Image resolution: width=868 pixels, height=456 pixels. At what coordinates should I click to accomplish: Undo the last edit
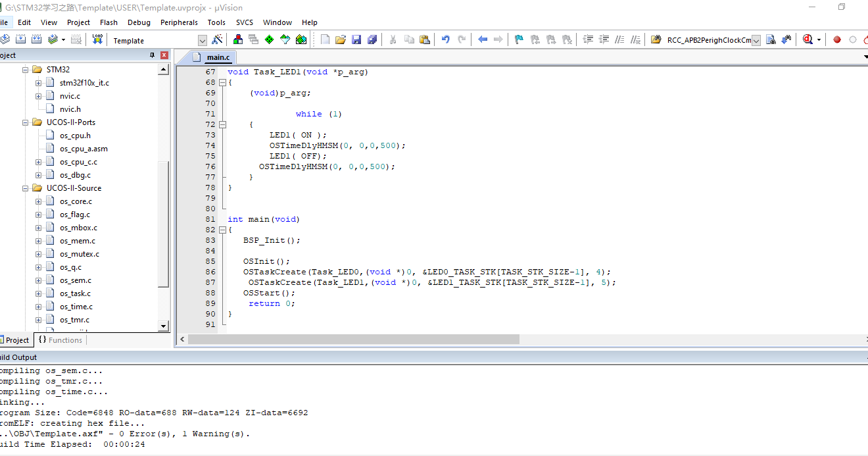(445, 39)
